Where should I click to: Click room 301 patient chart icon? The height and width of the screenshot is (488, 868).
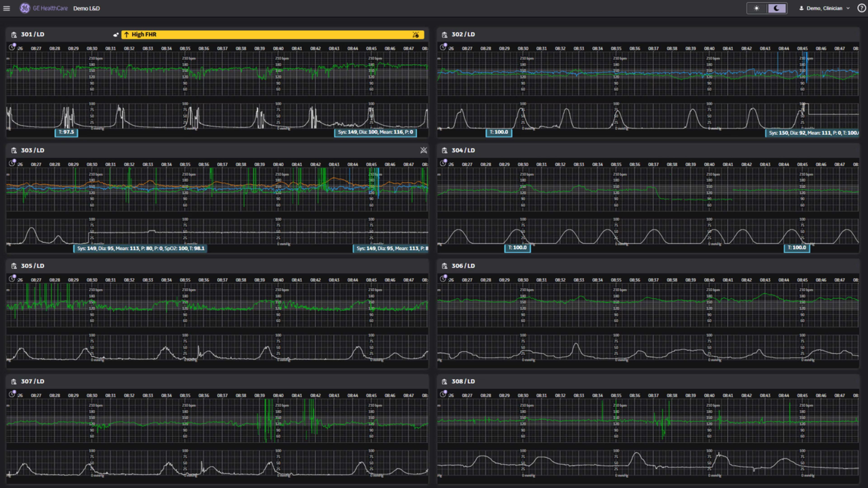click(x=14, y=35)
